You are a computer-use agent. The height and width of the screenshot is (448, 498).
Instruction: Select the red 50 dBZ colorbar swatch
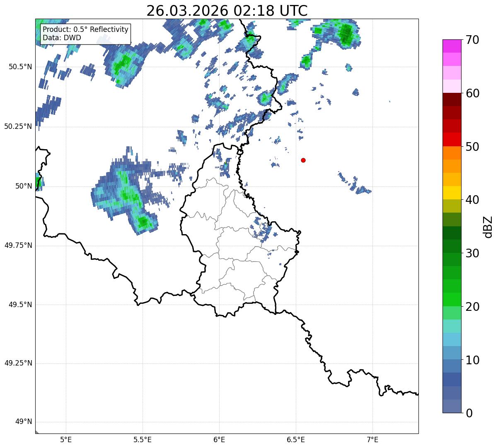pos(452,140)
